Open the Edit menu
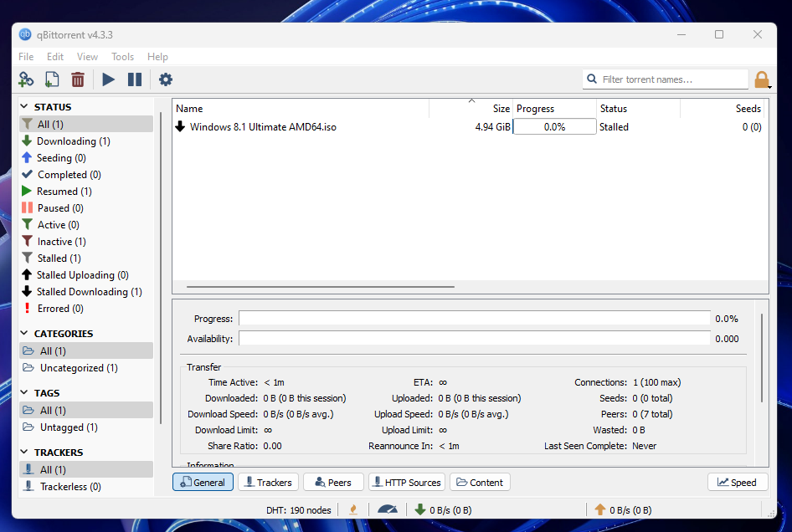This screenshot has width=792, height=532. pyautogui.click(x=55, y=57)
